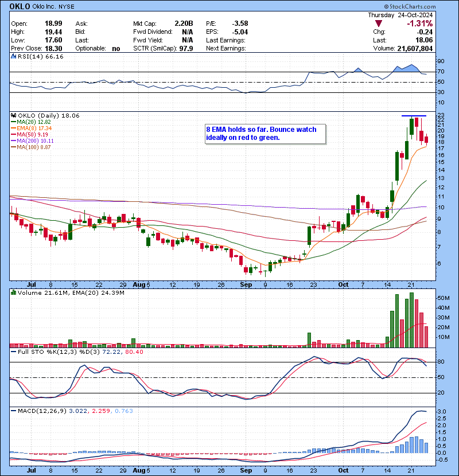Click the High value 19.44

(x=53, y=32)
